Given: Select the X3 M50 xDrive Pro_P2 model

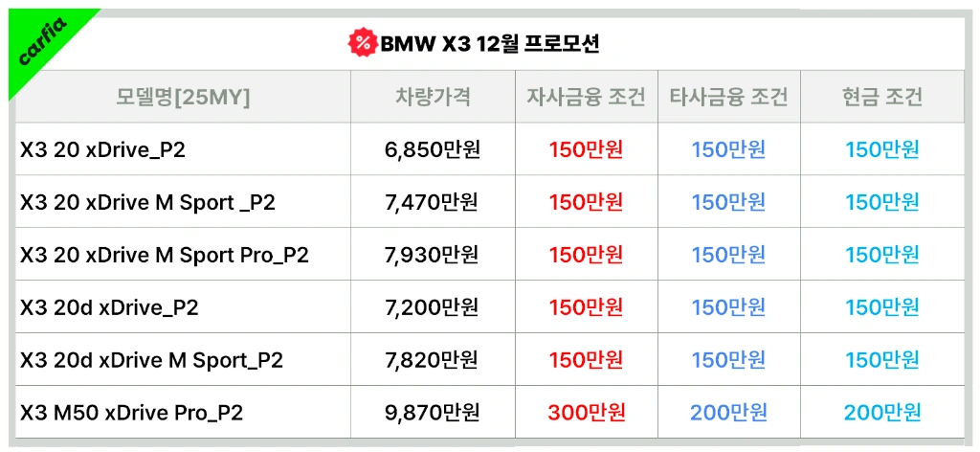Looking at the screenshot, I should click(131, 413).
